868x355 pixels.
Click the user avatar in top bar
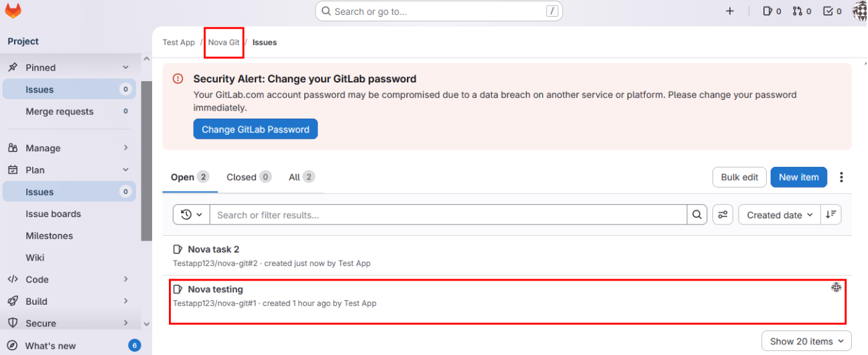(859, 11)
